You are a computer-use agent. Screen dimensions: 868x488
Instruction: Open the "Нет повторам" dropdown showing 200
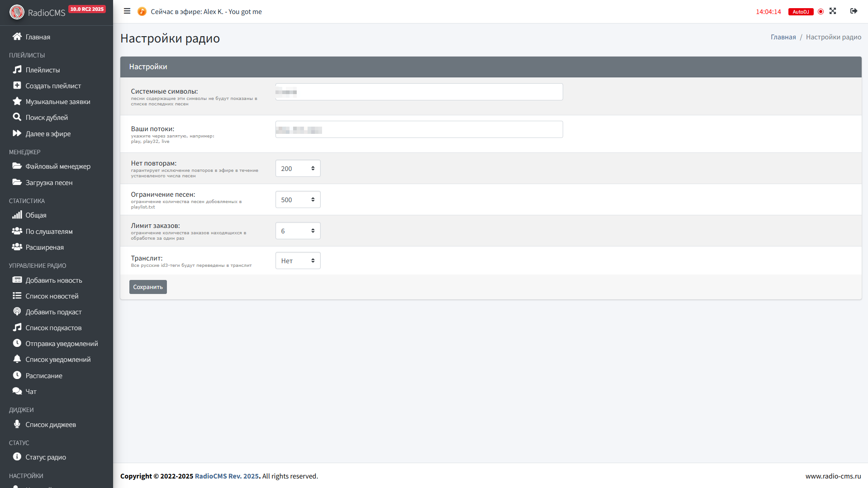tap(298, 168)
